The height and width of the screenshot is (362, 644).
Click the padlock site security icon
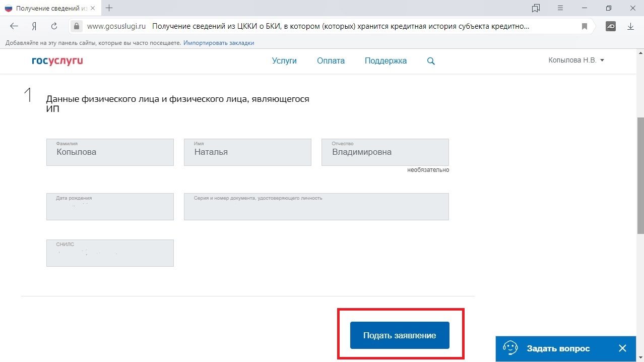coord(77,26)
